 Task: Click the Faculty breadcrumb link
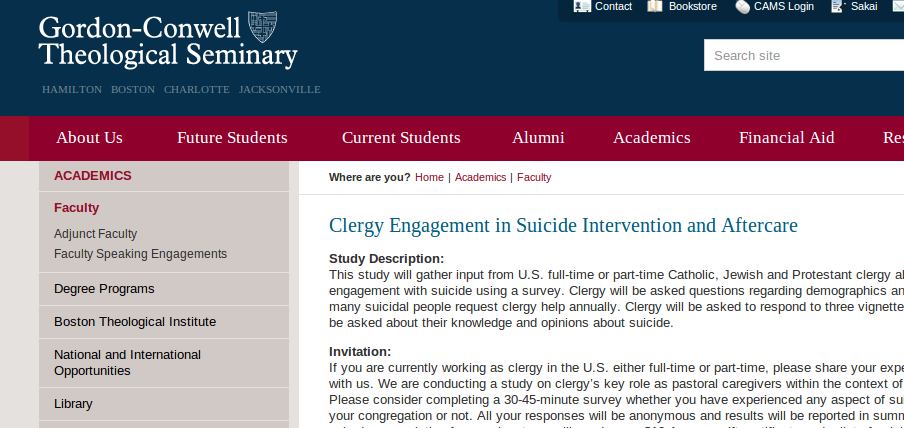pyautogui.click(x=534, y=177)
